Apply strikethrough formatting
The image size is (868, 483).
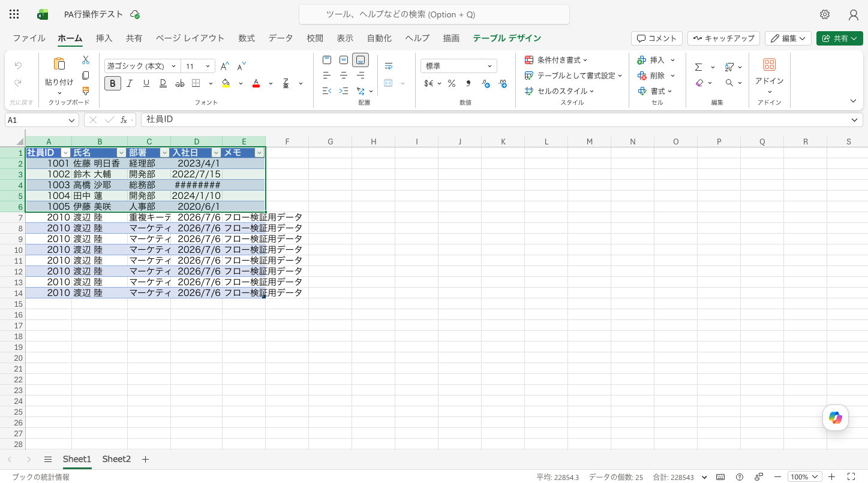[x=179, y=83]
